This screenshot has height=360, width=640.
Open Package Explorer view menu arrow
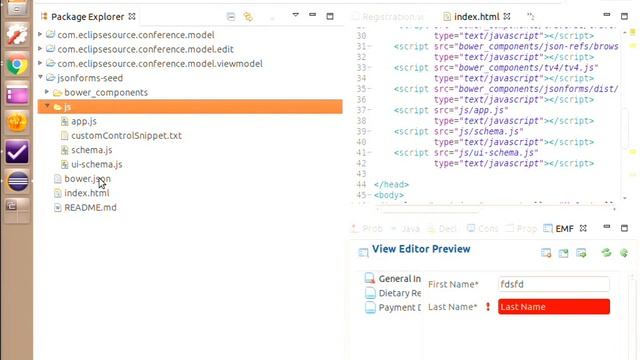[x=295, y=15]
